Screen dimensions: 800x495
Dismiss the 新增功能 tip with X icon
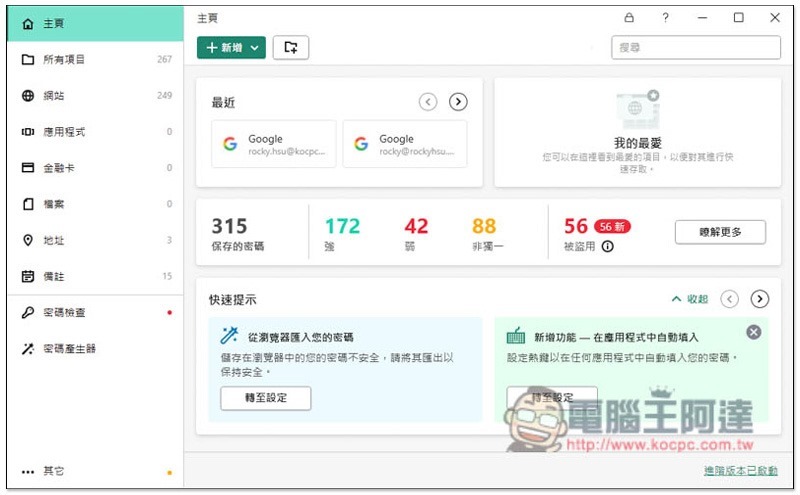[754, 332]
